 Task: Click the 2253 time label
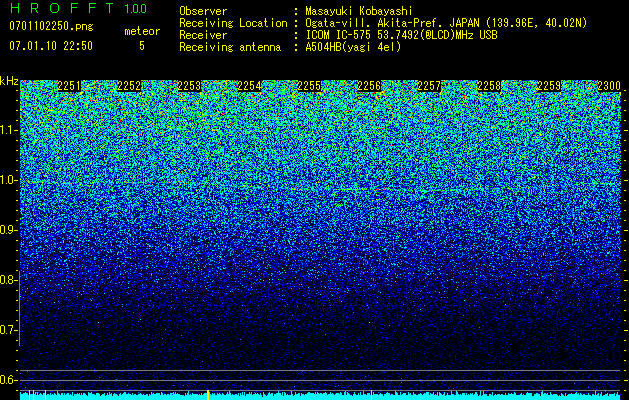pyautogui.click(x=189, y=86)
